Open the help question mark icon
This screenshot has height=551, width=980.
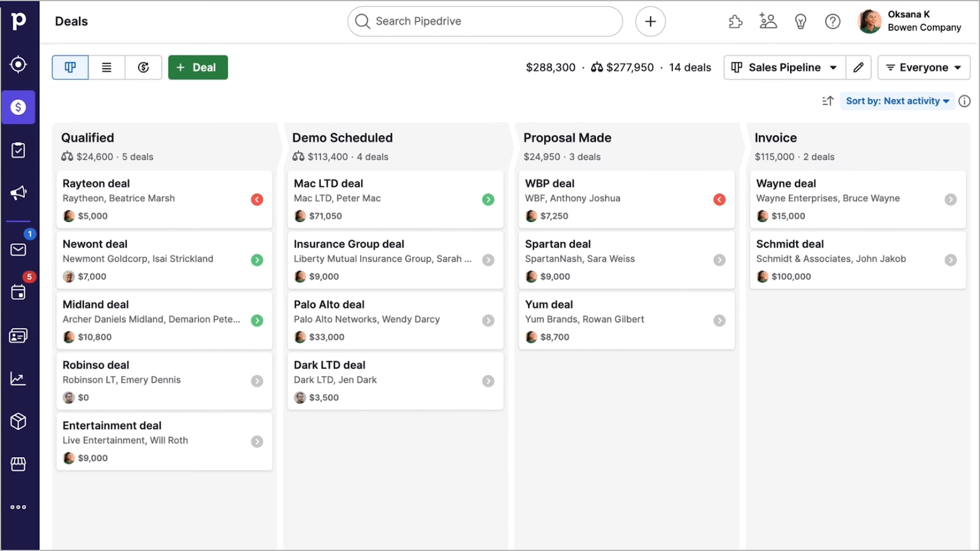(833, 21)
